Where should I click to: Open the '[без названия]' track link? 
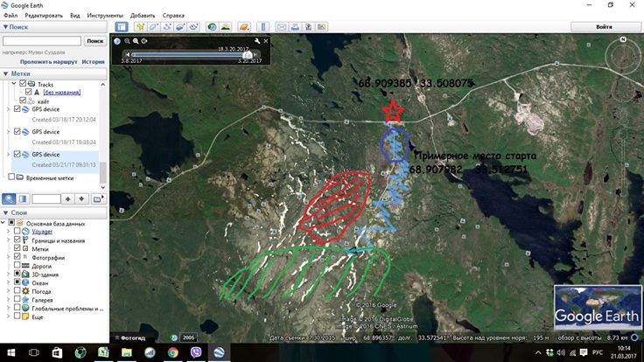[61, 93]
